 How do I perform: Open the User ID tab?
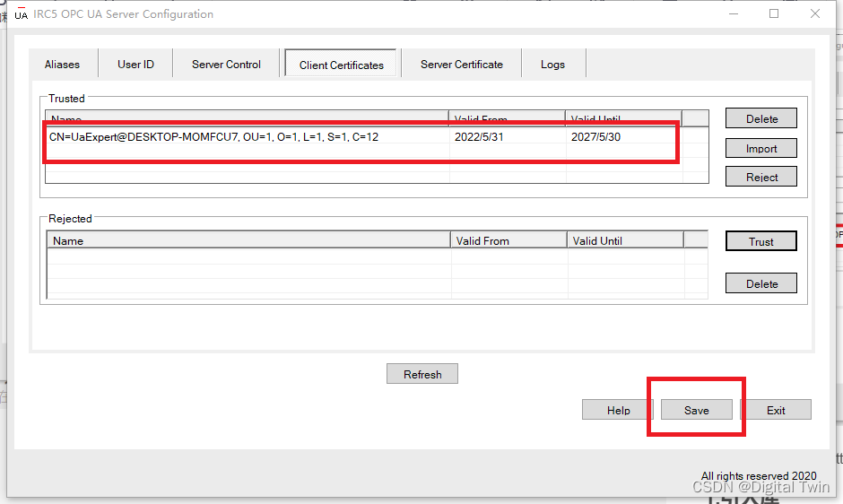pyautogui.click(x=135, y=64)
